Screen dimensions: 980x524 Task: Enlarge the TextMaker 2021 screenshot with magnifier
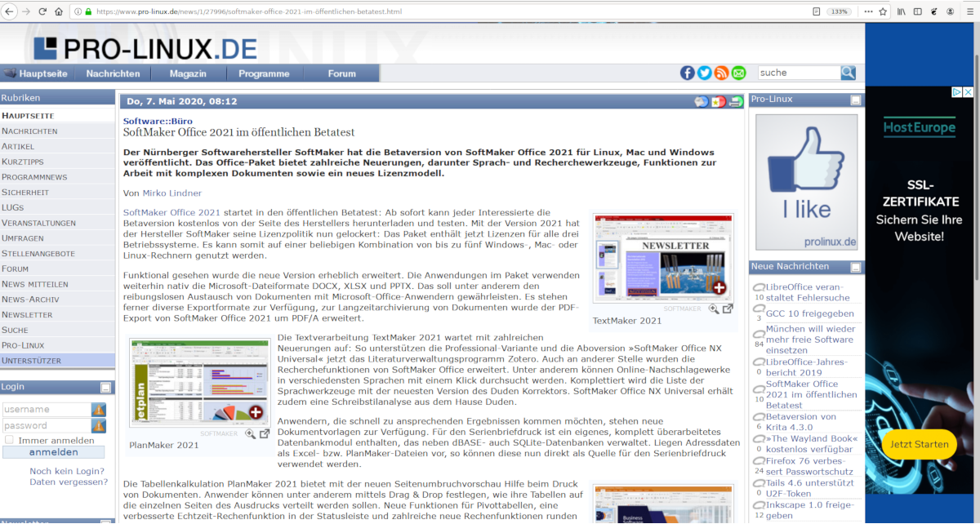pos(714,309)
